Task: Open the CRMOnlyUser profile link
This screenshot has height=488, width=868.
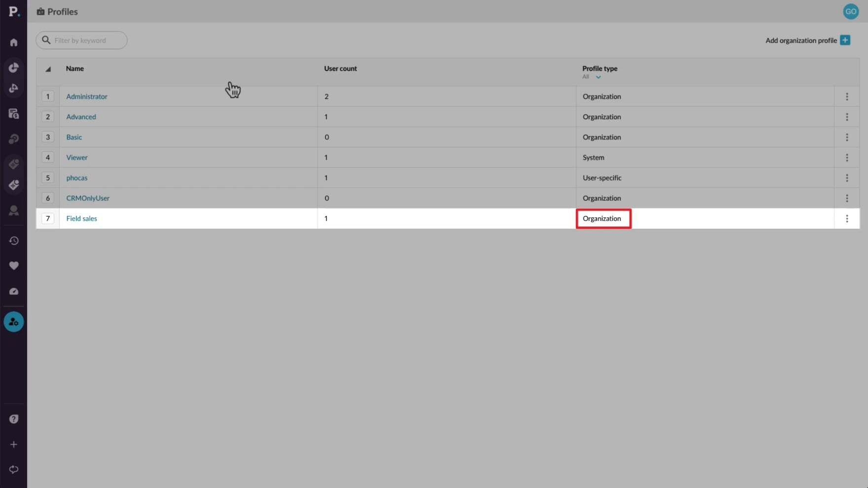Action: click(88, 198)
